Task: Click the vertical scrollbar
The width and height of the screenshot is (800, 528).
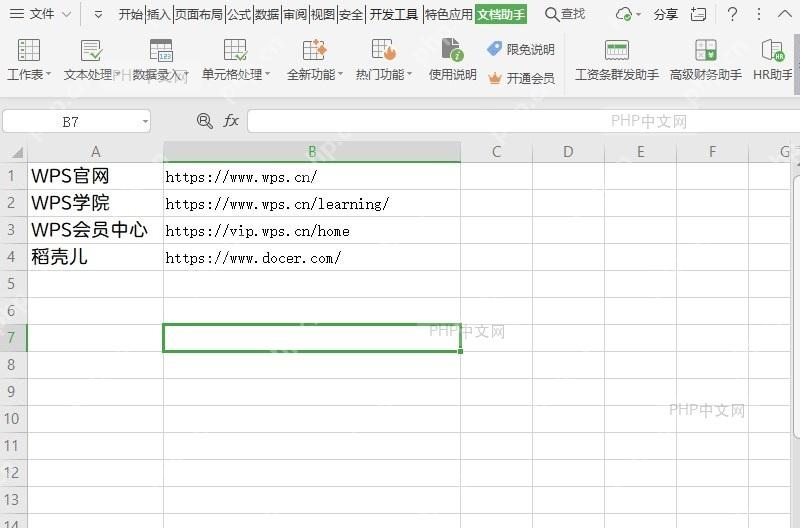Action: pos(796,306)
